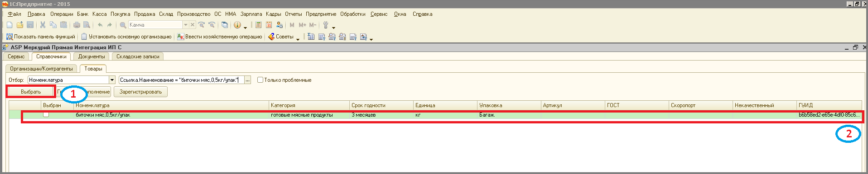Screen dimensions: 868x174
Task: Check Выбран box for биточки row
Action: [x=46, y=115]
